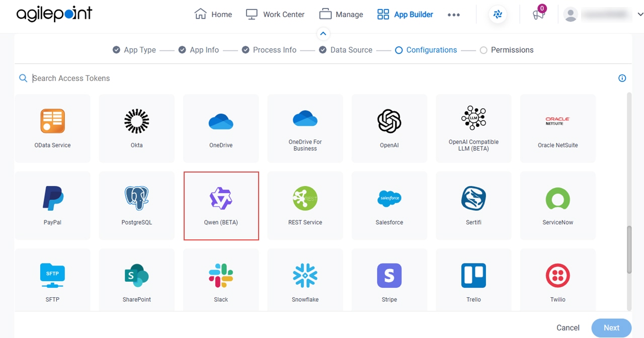Select the Sertifi tile
The image size is (644, 338).
point(473,206)
